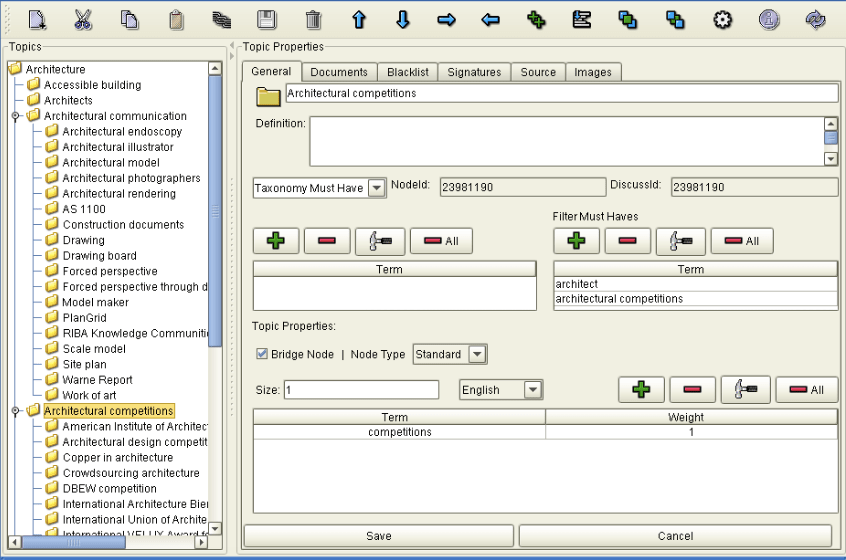846x560 pixels.
Task: Click the blue up arrow icon
Action: tap(358, 19)
